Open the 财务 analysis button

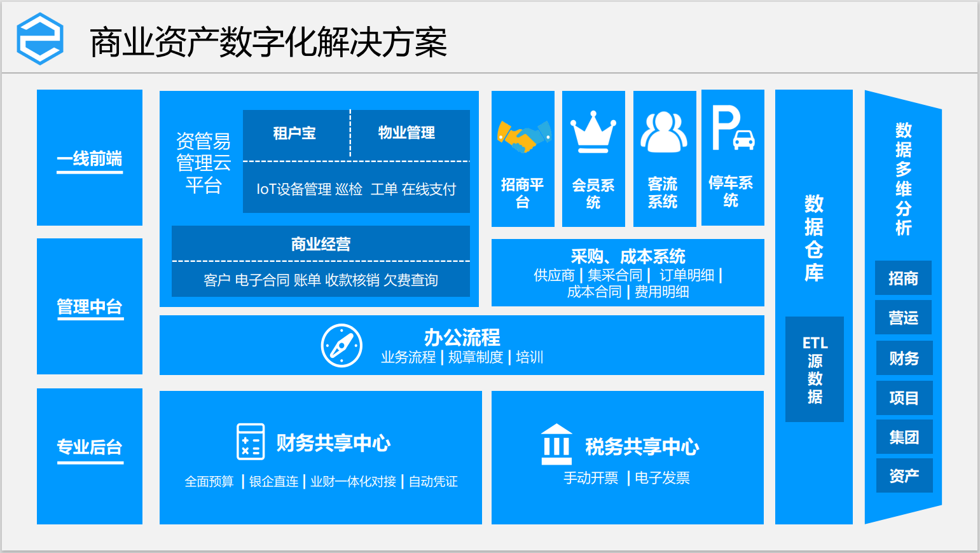pos(904,358)
